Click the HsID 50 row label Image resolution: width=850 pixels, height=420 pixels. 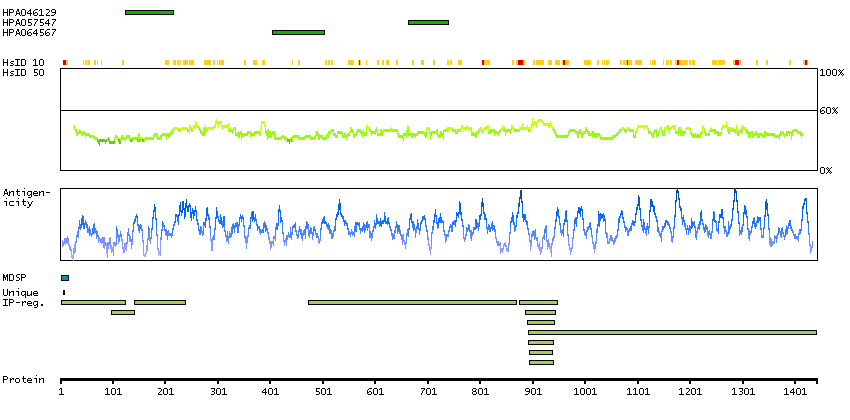23,73
